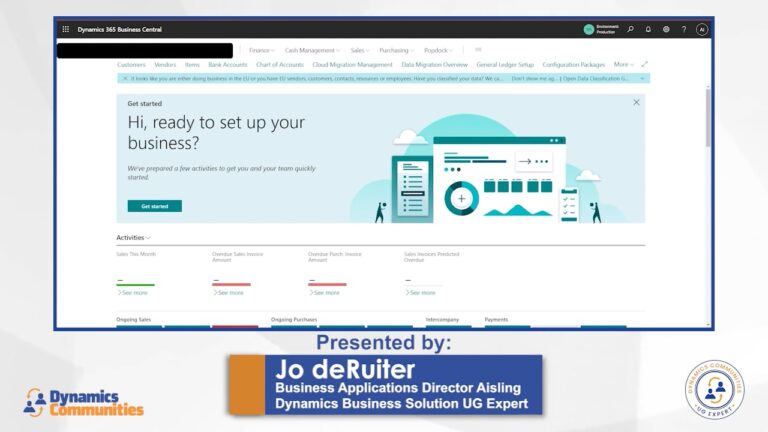Click See more under Sales This Month

click(x=133, y=293)
